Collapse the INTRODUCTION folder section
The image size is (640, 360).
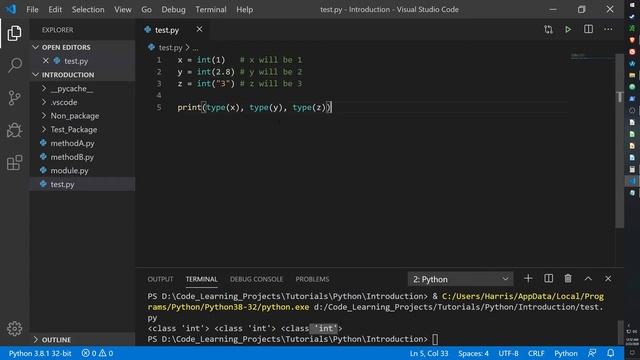pyautogui.click(x=82, y=75)
